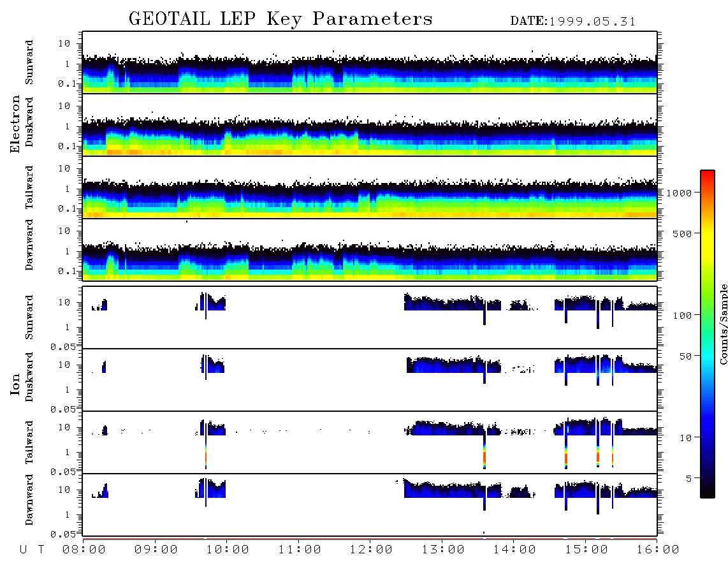728x561 pixels.
Task: Click the 'GEOTAIL LEP Key Parameters' title
Action: tap(280, 19)
